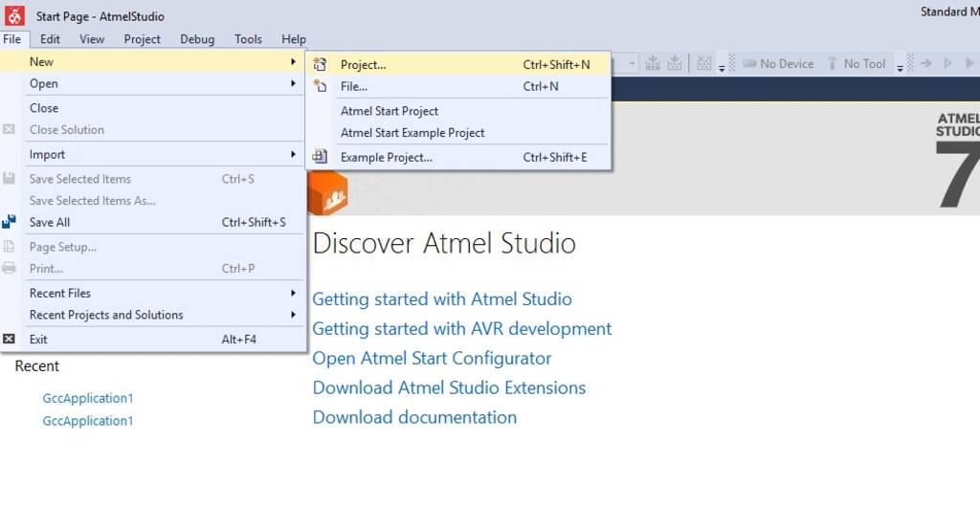Open Atmel Start Configurator link
980x507 pixels.
(432, 358)
